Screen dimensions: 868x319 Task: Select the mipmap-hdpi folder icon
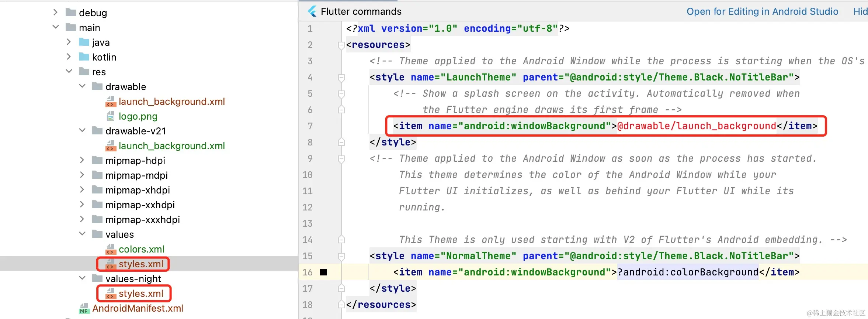tap(97, 160)
